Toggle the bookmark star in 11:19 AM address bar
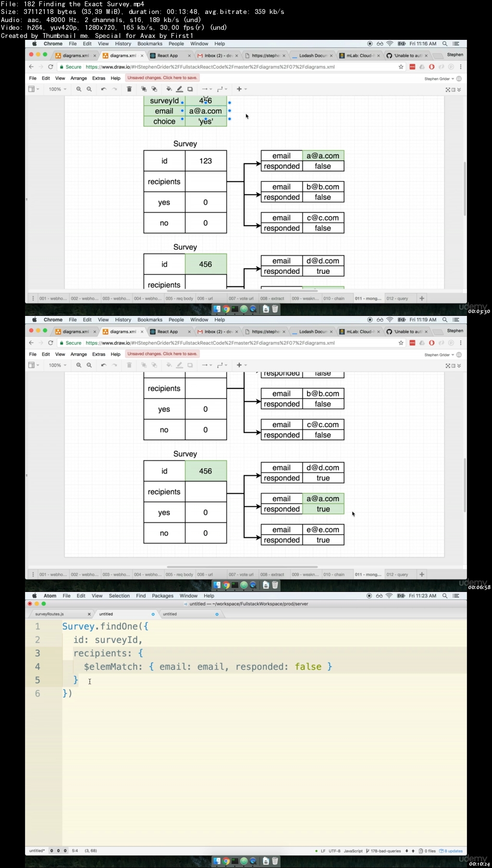 click(x=401, y=343)
